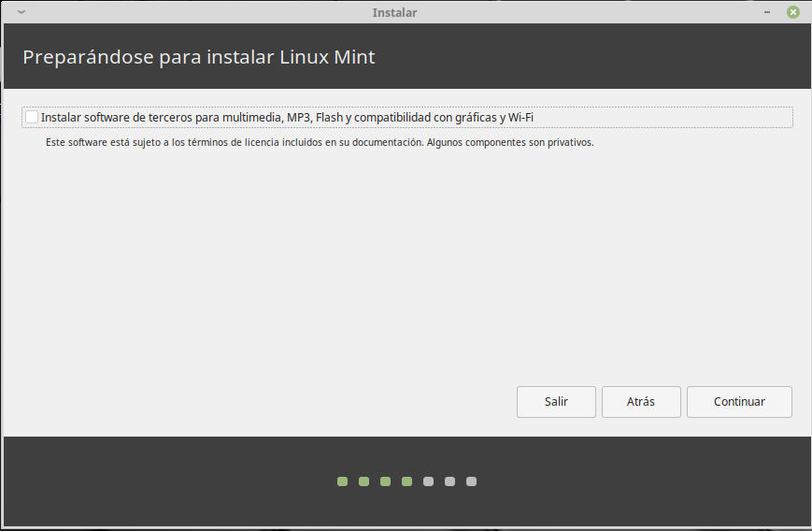Open the window menu arrow in title bar

coord(21,12)
